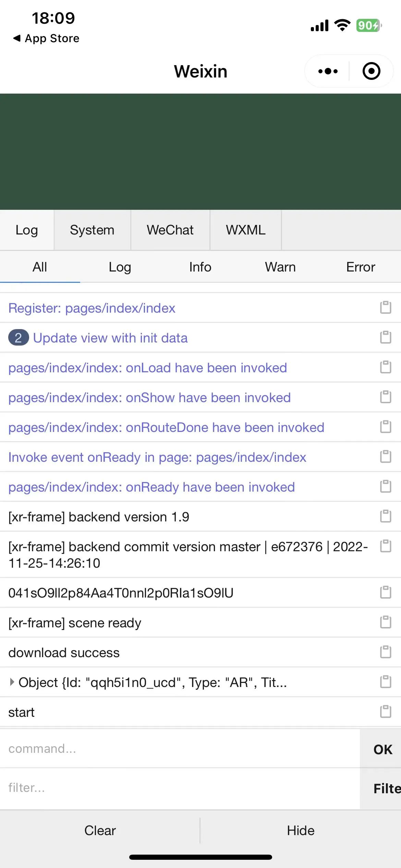
Task: Open the mini program three-dot menu
Action: [328, 71]
